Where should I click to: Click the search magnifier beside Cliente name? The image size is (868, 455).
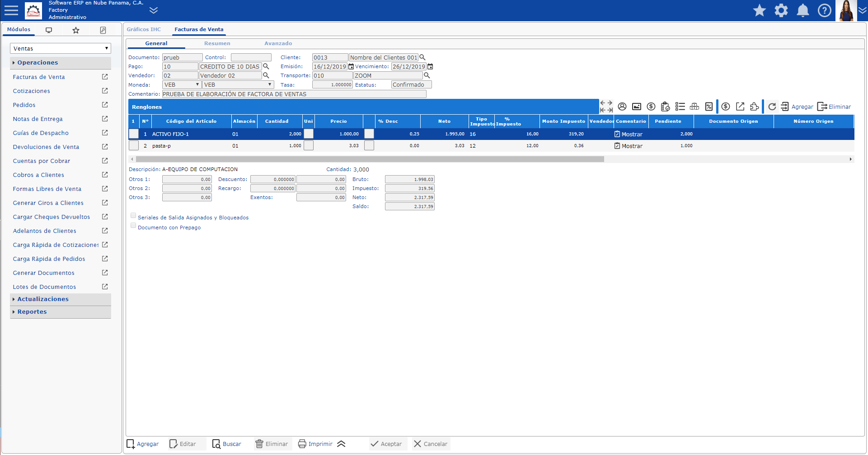pos(422,57)
